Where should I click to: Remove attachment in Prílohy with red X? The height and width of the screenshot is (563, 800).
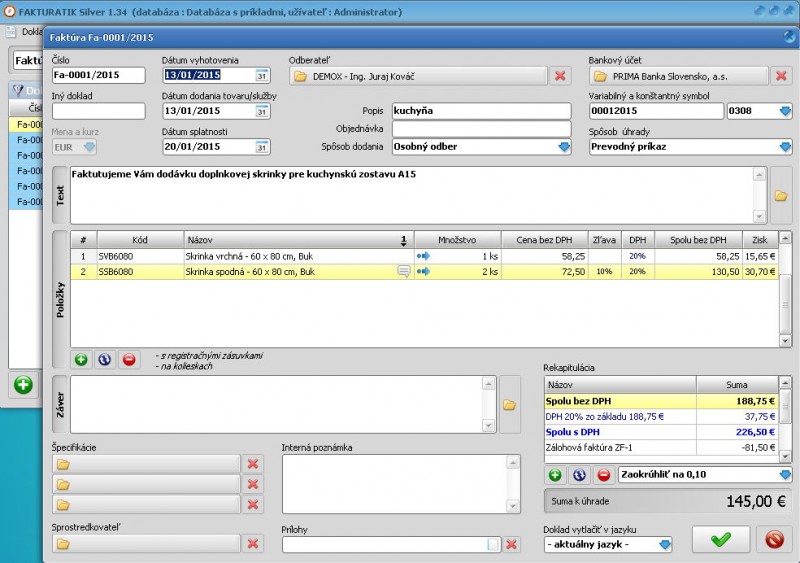pos(511,544)
